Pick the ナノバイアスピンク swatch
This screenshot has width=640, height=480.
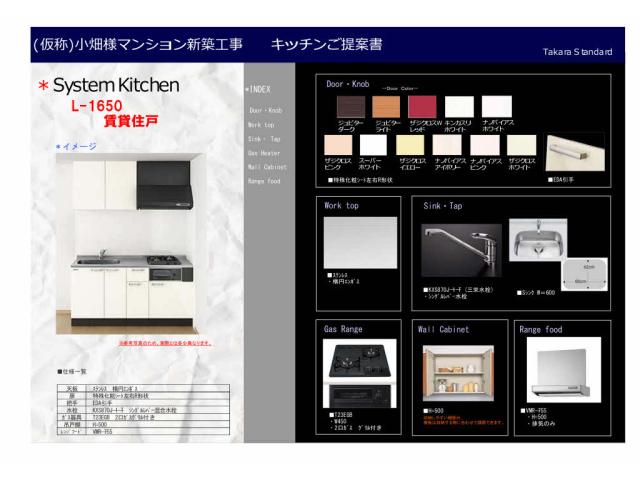click(484, 145)
